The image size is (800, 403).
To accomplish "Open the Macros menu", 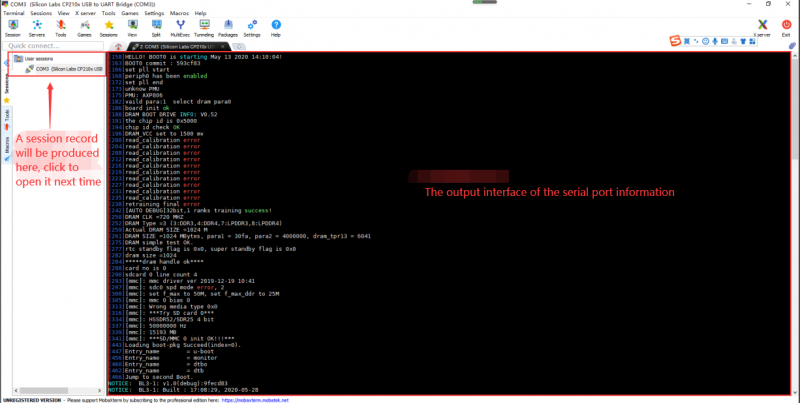I will pos(177,13).
